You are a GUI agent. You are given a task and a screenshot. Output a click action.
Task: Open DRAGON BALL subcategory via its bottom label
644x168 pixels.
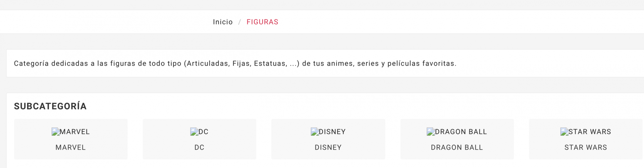point(457,148)
